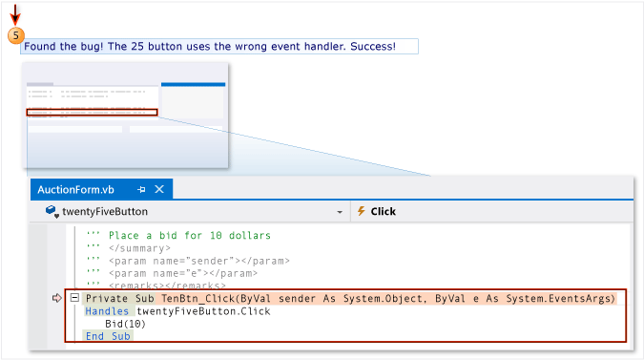The image size is (644, 360).
Task: Click the pin icon on AuctionForm.vb tab
Action: [142, 189]
